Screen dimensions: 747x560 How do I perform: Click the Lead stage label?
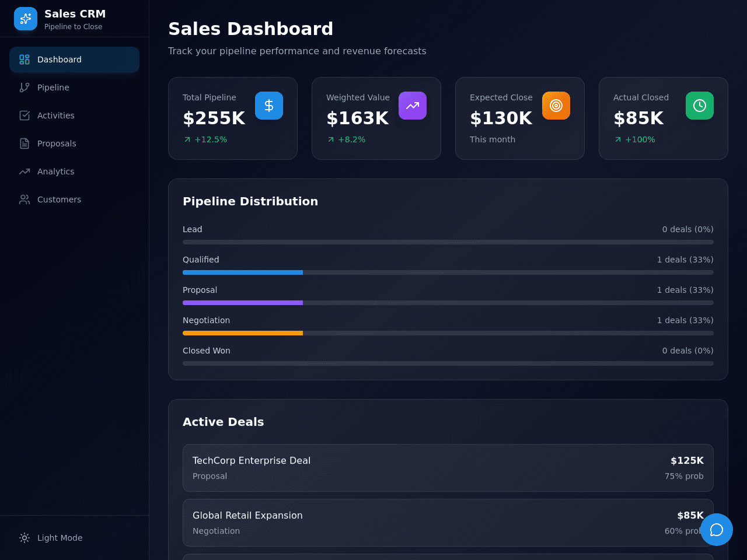pyautogui.click(x=193, y=229)
